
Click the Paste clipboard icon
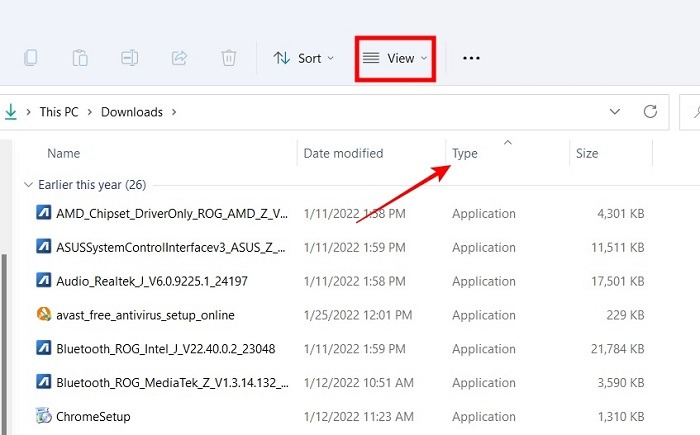[80, 58]
